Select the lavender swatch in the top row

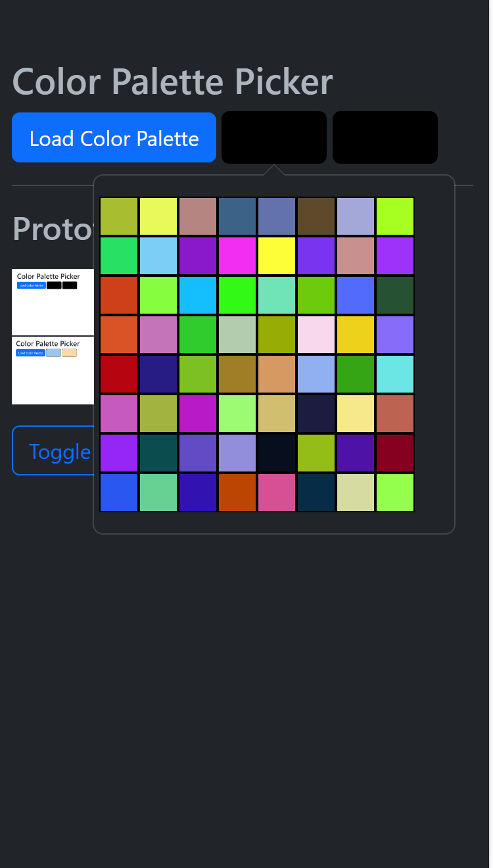[356, 216]
